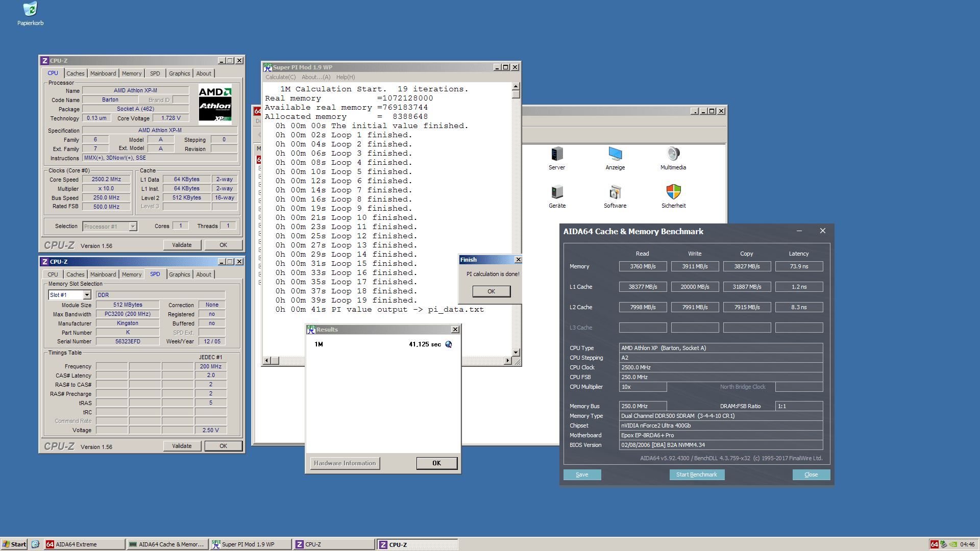Launch Internet Explorer from quick launch

coord(35,544)
